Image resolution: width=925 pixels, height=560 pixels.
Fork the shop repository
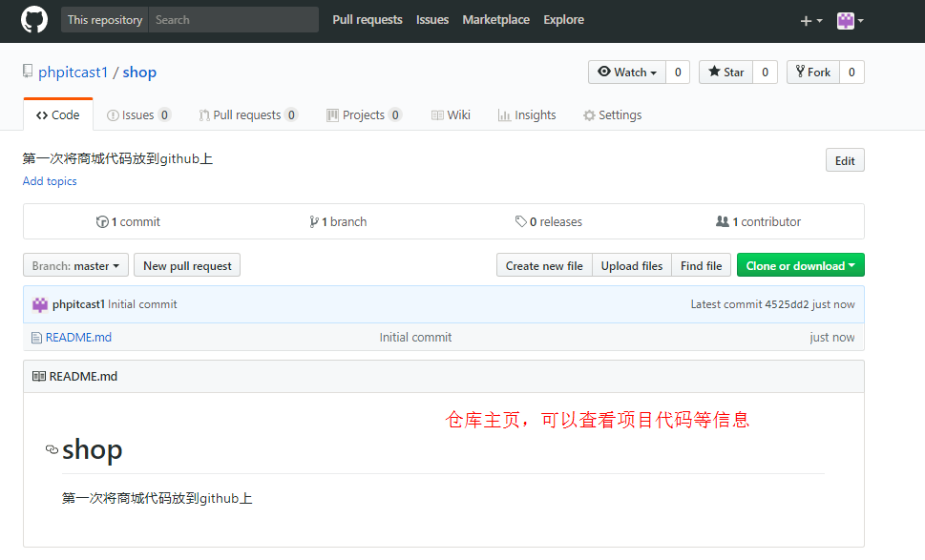[x=812, y=73]
